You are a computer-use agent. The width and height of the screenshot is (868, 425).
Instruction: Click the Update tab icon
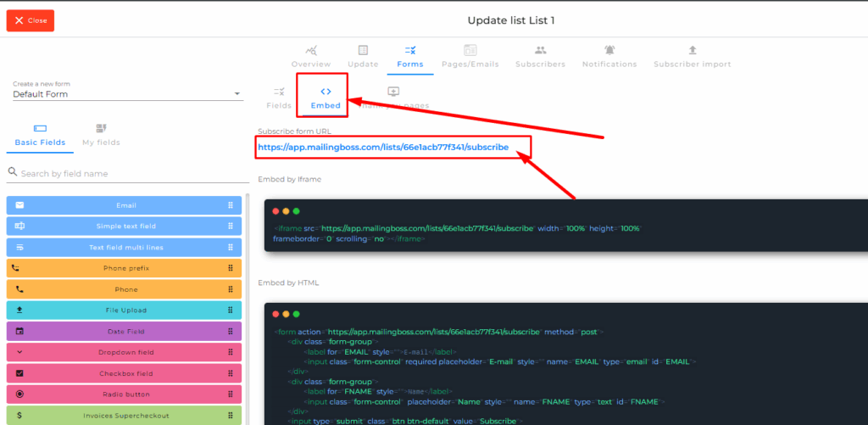click(x=363, y=51)
